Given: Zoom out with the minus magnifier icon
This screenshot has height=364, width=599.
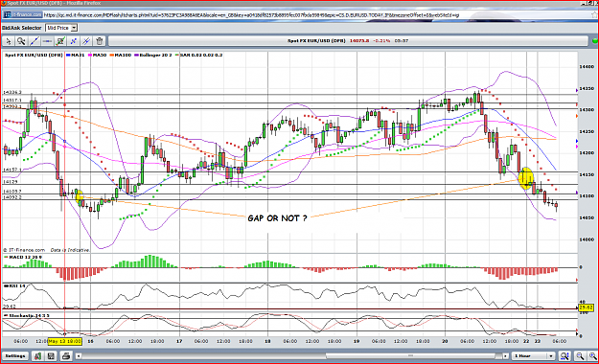Looking at the screenshot, I should coord(580,356).
